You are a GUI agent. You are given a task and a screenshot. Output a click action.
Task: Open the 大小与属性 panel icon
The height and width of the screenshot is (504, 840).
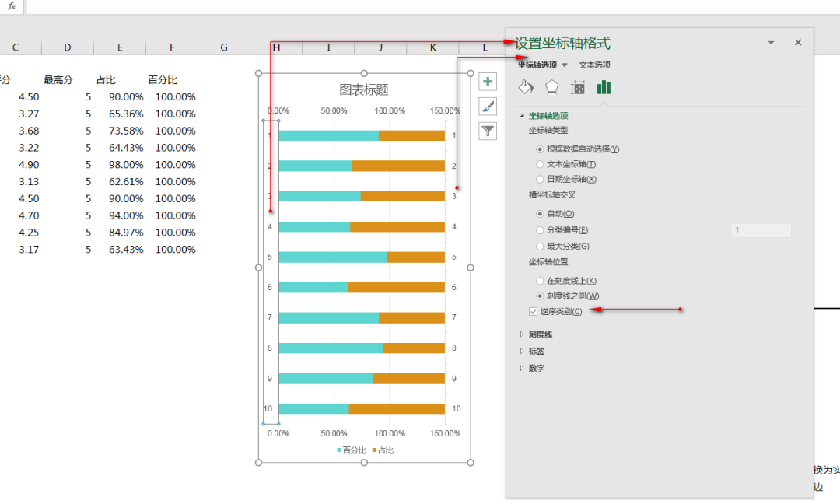577,88
